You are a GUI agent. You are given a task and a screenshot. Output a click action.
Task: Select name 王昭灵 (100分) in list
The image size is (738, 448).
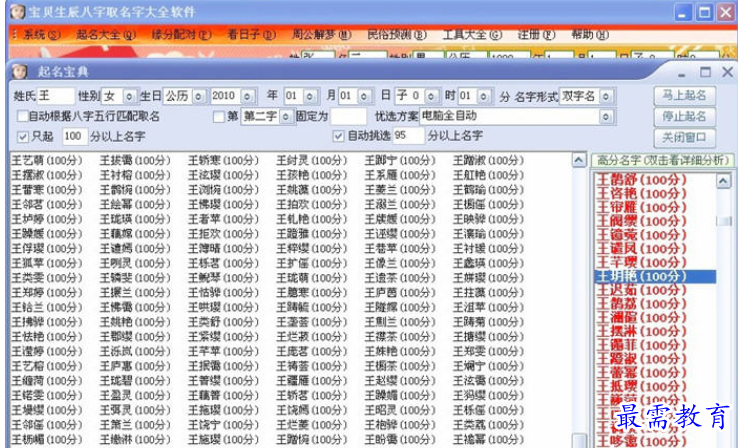[400, 410]
